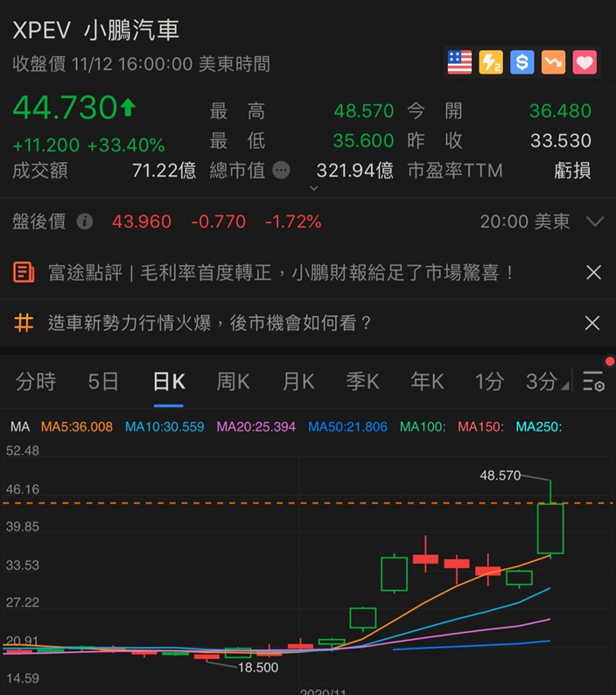Select the 周K chart tab
Image resolution: width=616 pixels, height=695 pixels.
(x=233, y=381)
